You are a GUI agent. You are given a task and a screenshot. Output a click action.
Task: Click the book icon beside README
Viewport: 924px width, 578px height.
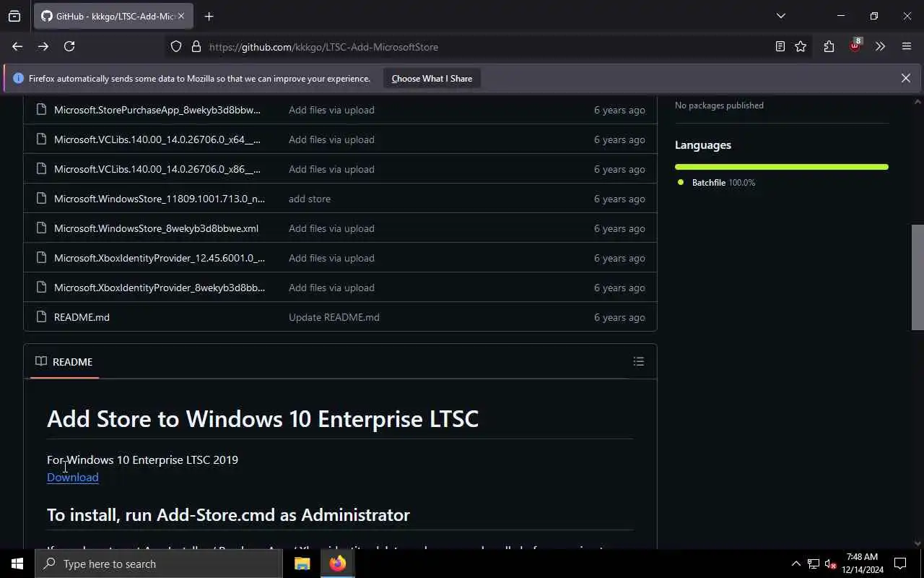(x=41, y=361)
